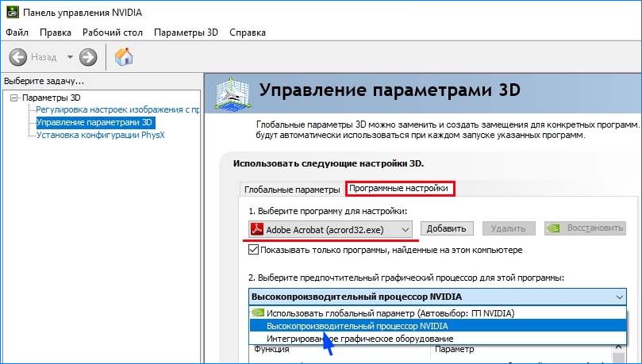Open the Home page icon
The width and height of the screenshot is (642, 364).
click(124, 57)
